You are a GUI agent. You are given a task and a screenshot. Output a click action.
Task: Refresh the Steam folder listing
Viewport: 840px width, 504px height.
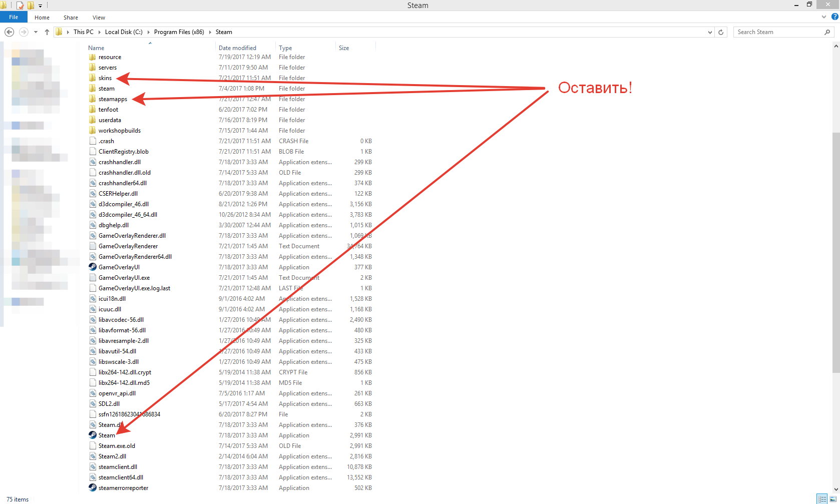(721, 32)
